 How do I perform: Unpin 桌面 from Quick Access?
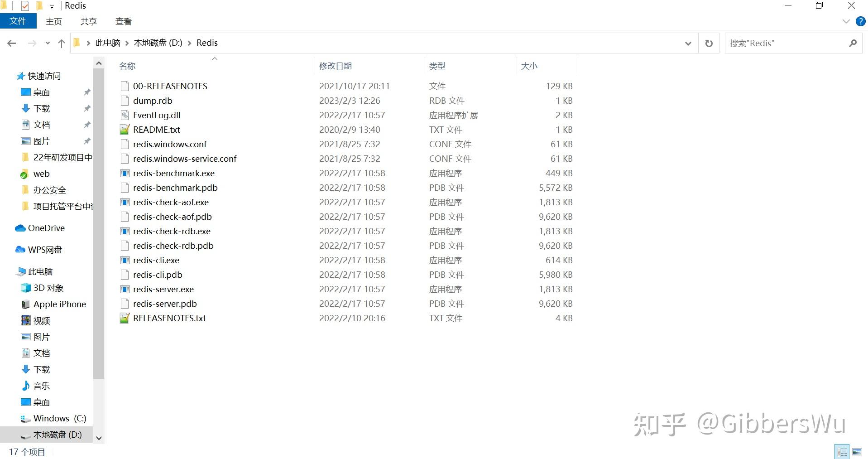[x=86, y=92]
